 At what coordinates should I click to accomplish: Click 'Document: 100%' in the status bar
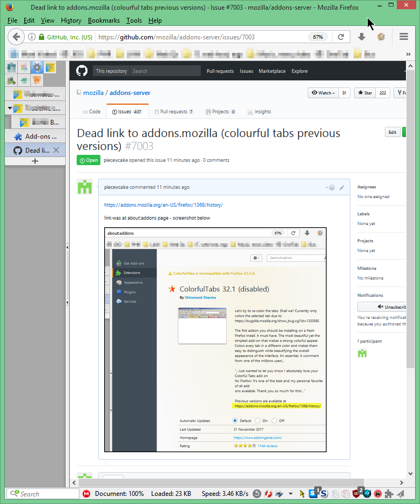point(119,494)
